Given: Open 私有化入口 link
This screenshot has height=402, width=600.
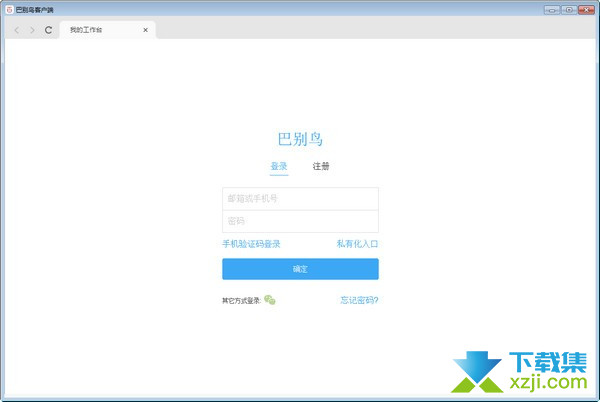Looking at the screenshot, I should [x=357, y=244].
